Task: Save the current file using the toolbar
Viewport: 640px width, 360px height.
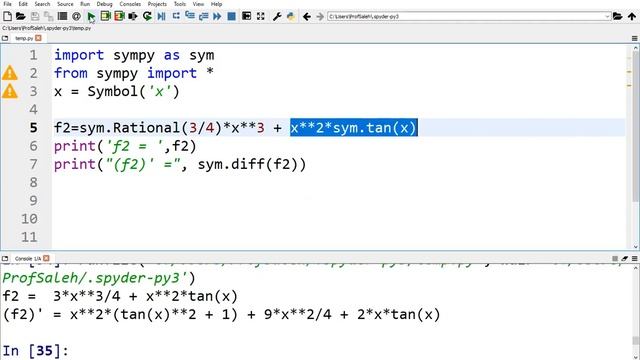Action: tap(35, 16)
